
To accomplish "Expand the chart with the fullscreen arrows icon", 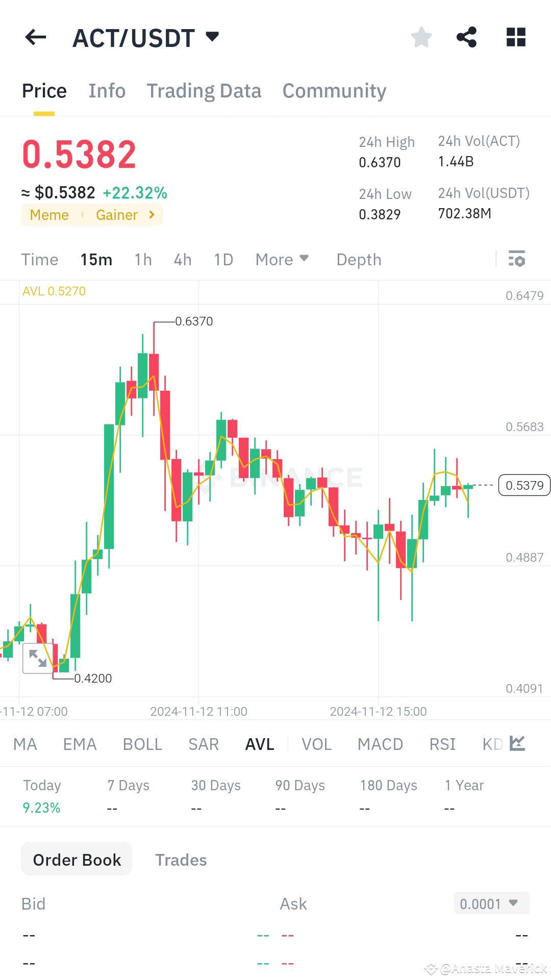I will pos(38,658).
